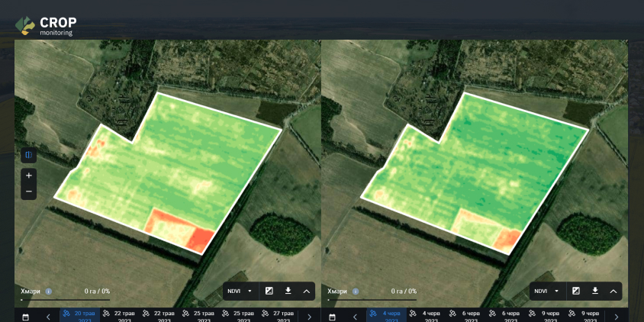This screenshot has width=644, height=322.
Task: Click the 0 га / 0% value on right map
Action: pos(404,291)
